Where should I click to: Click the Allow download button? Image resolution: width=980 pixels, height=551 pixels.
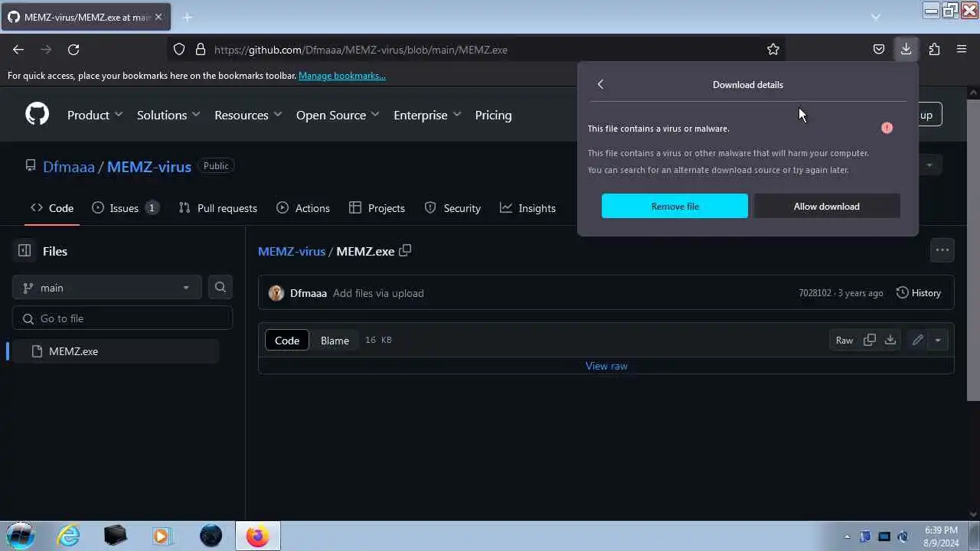coord(827,206)
